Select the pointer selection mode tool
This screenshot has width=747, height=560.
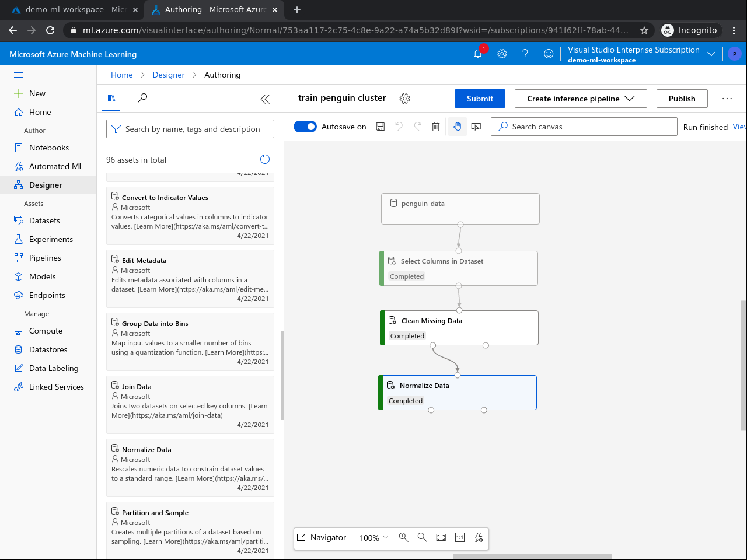point(476,127)
